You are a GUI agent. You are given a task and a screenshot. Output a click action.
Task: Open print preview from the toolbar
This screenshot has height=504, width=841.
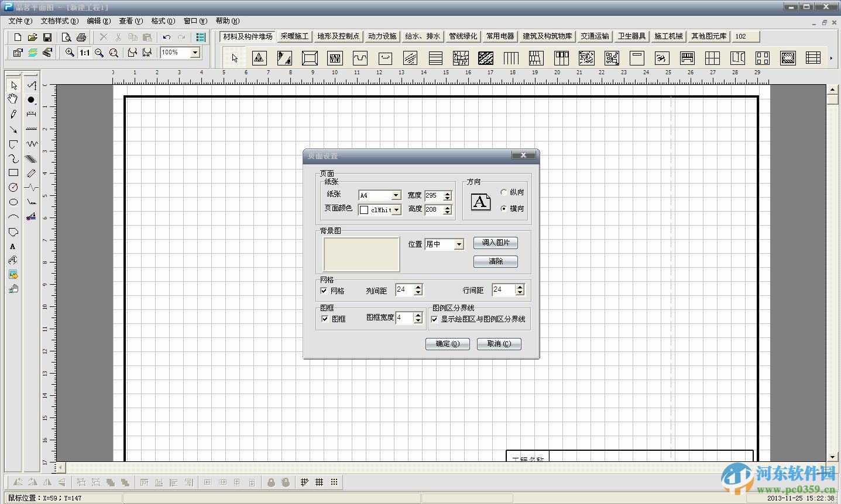67,37
